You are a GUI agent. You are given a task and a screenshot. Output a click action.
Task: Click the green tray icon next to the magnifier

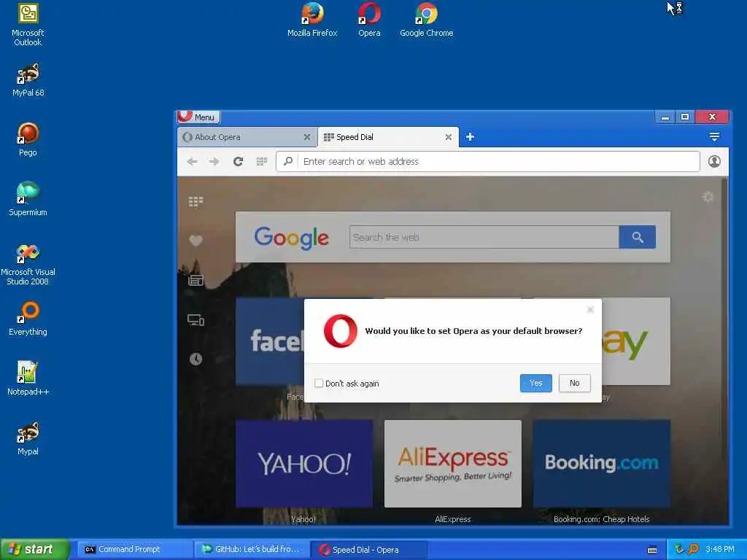pos(679,549)
